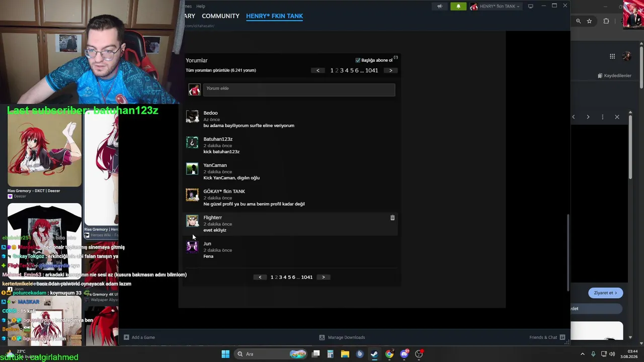Jump to page 1041 in bottom pager

coord(307,277)
